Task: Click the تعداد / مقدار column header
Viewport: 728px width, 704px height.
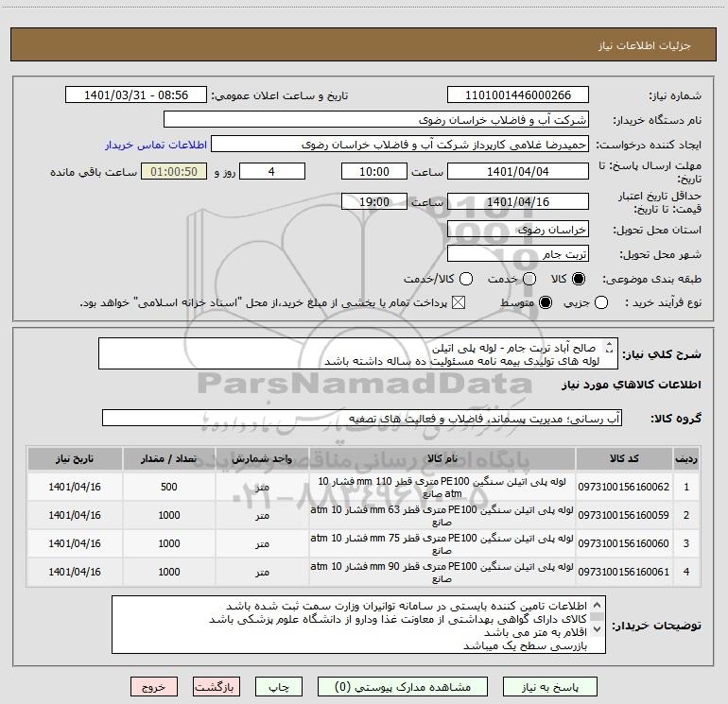Action: [168, 458]
